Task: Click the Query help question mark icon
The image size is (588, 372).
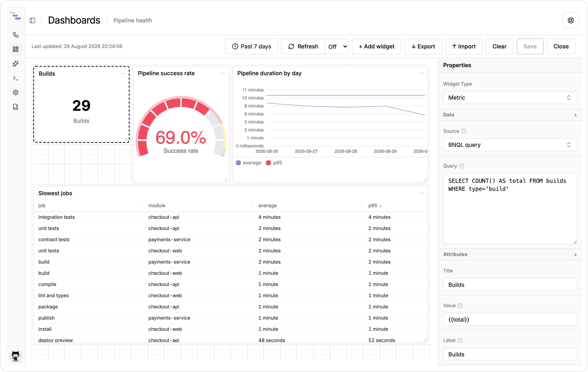Action: pyautogui.click(x=462, y=166)
